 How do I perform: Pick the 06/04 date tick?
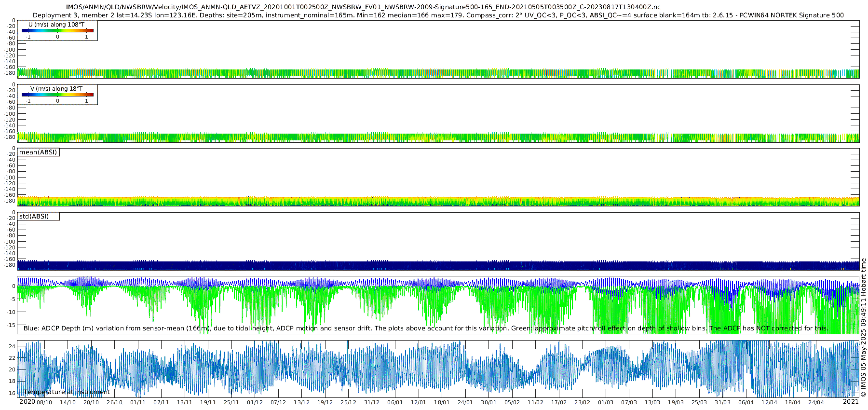tap(746, 402)
